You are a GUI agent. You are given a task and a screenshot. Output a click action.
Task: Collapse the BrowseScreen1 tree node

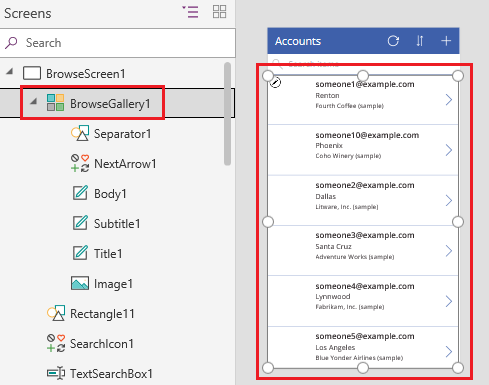pos(10,71)
